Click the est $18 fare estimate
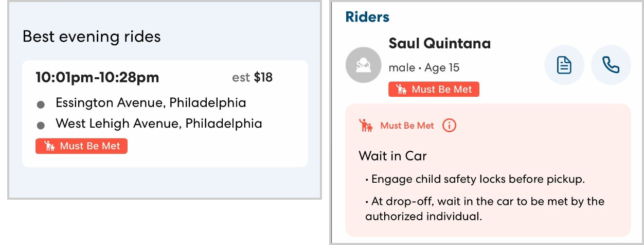This screenshot has height=245, width=644. (x=252, y=78)
